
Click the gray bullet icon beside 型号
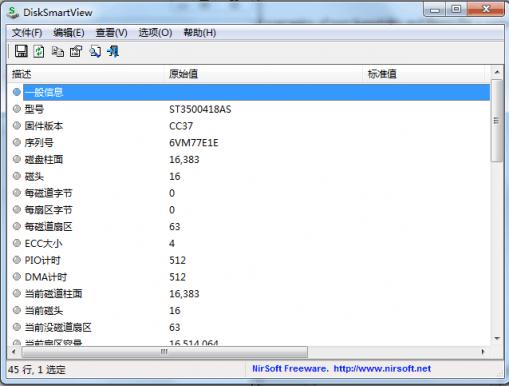click(x=17, y=109)
